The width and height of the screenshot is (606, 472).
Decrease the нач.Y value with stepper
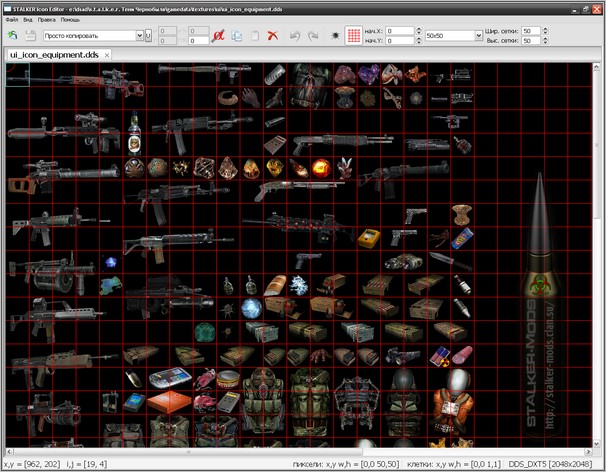point(419,43)
